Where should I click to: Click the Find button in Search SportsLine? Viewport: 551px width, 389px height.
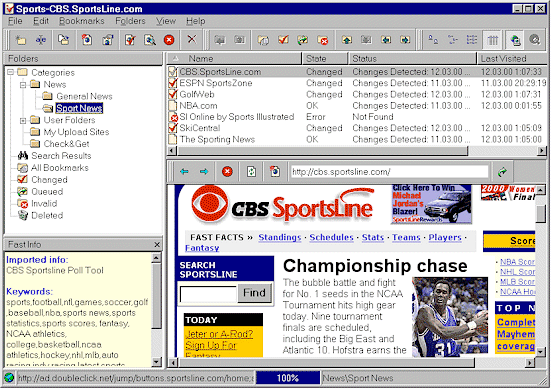point(254,293)
